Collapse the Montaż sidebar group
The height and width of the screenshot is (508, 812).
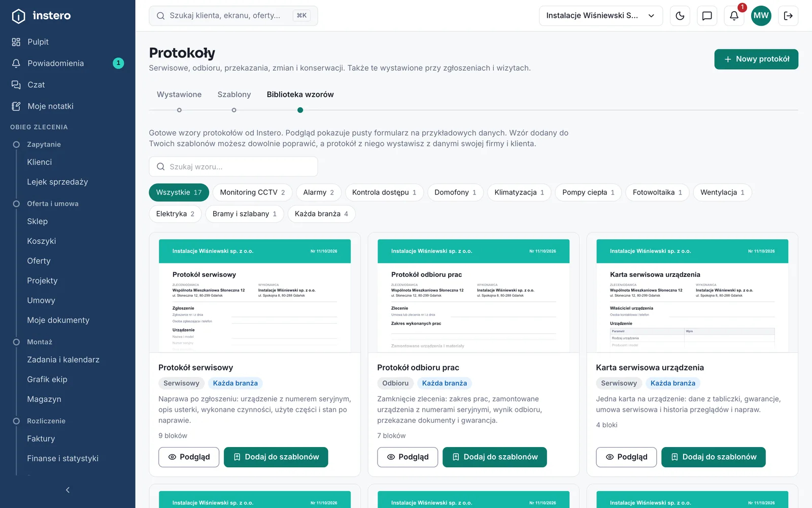click(x=40, y=342)
